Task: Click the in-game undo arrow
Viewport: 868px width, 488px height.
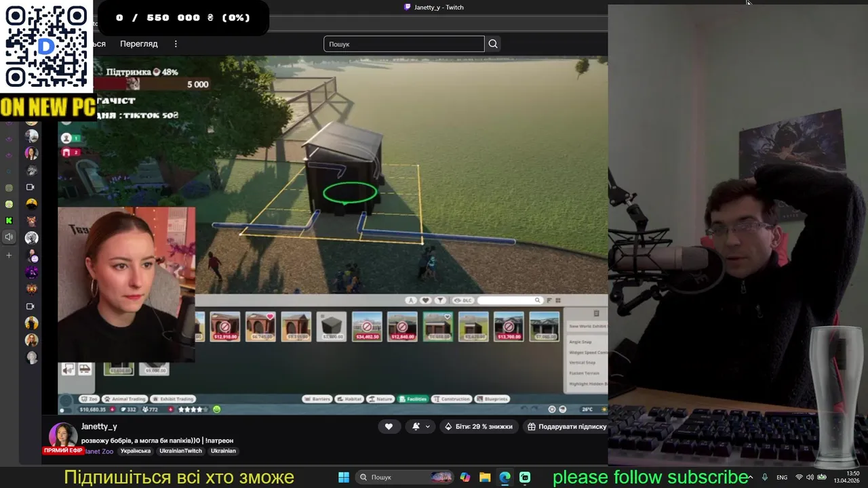Action: pyautogui.click(x=524, y=409)
